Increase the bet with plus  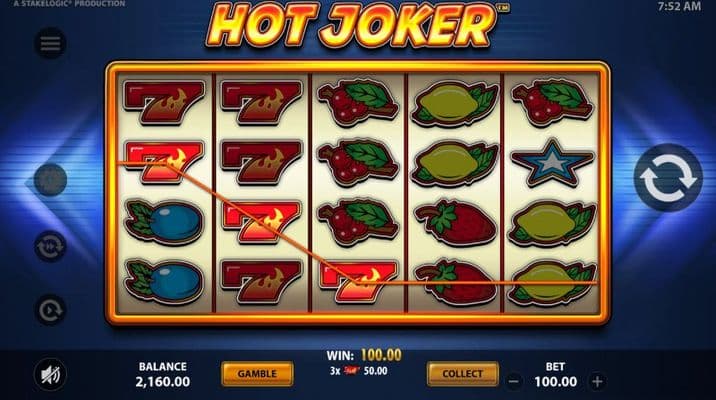(597, 381)
